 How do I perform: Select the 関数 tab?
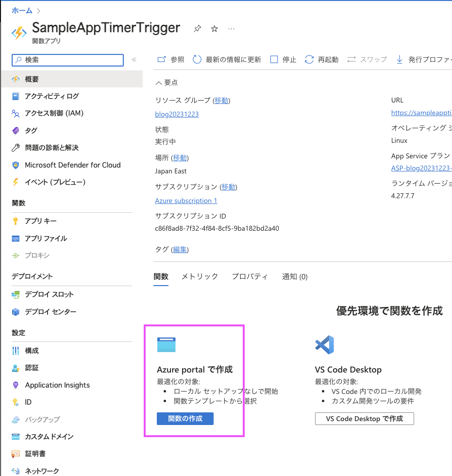[161, 276]
